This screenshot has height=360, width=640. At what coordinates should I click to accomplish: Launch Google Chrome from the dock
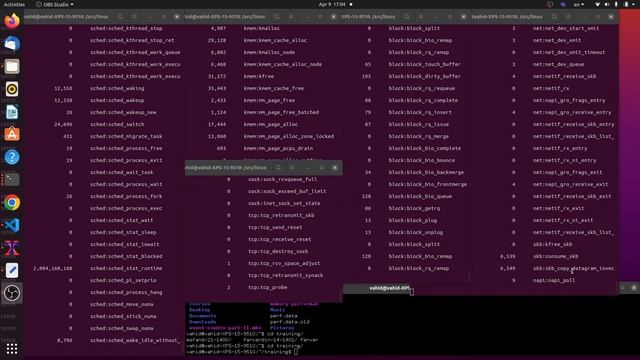[x=12, y=202]
